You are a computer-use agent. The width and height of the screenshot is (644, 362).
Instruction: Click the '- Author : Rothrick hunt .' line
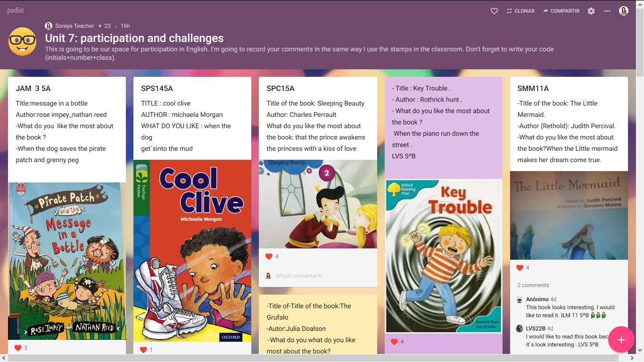click(427, 99)
